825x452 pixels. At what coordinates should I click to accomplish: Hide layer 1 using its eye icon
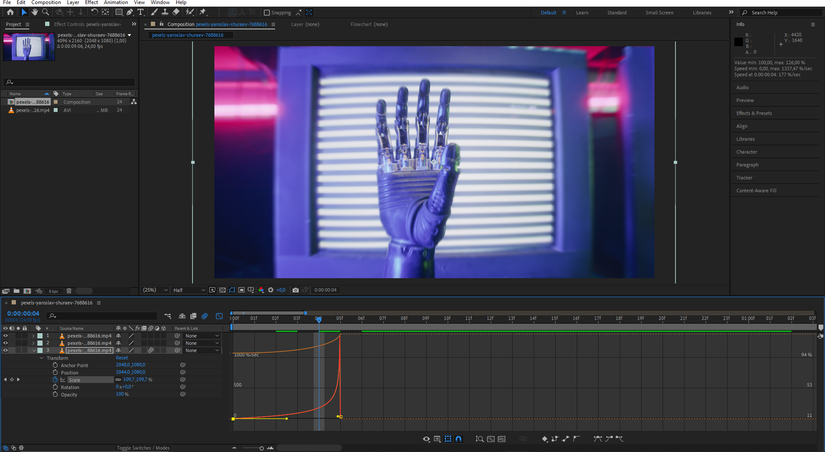click(x=5, y=336)
